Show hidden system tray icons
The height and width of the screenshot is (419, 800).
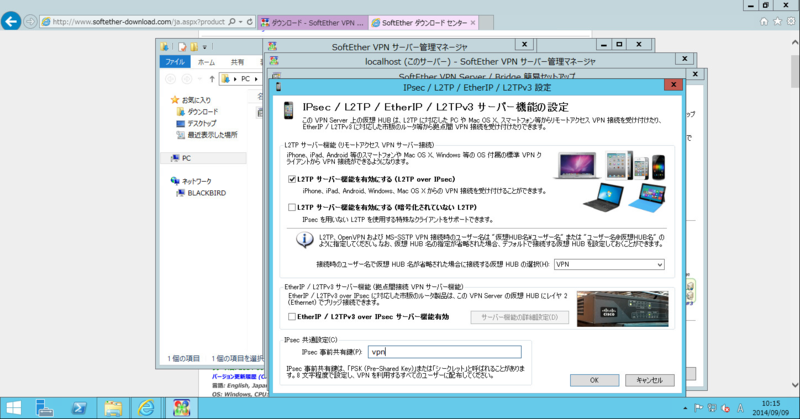(685, 408)
